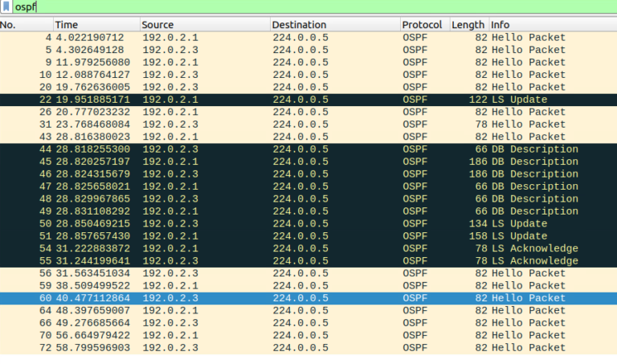Sort by the Protocol column header
This screenshot has width=617, height=364.
[x=423, y=25]
